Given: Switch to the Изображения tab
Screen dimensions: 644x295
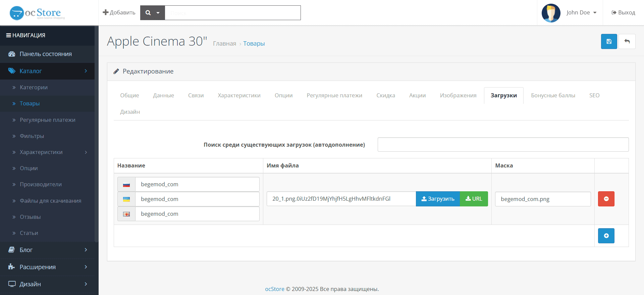Looking at the screenshot, I should tap(458, 95).
